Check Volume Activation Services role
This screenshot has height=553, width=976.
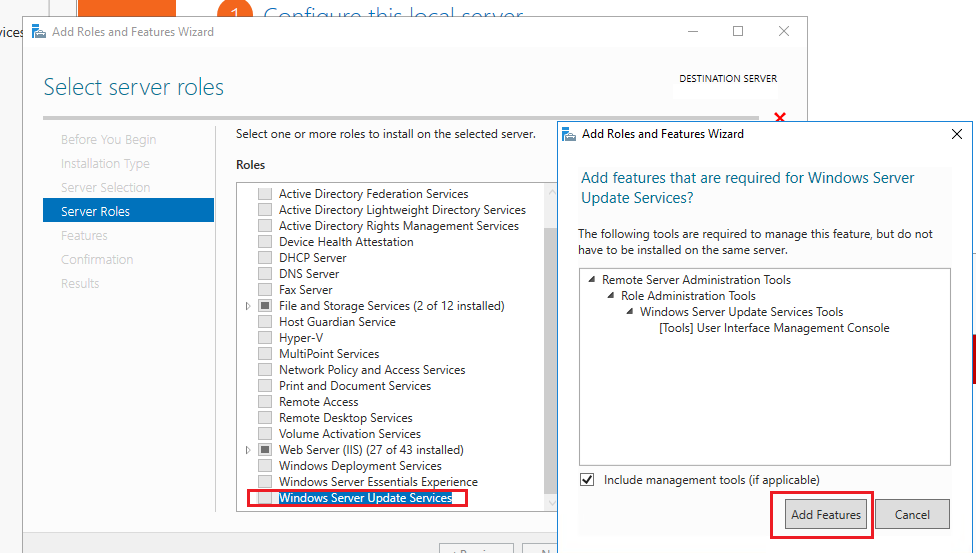[265, 433]
